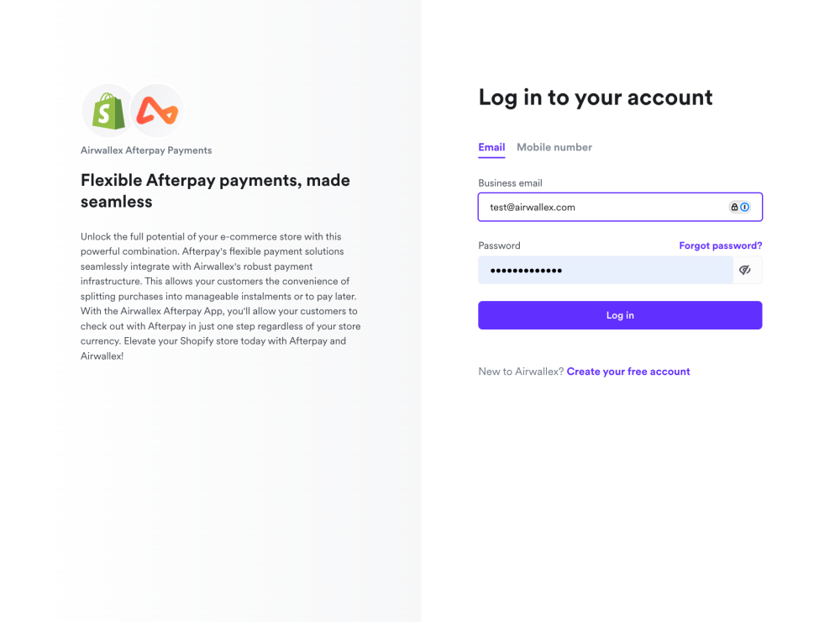
Task: Click the Password field label
Action: coord(499,245)
